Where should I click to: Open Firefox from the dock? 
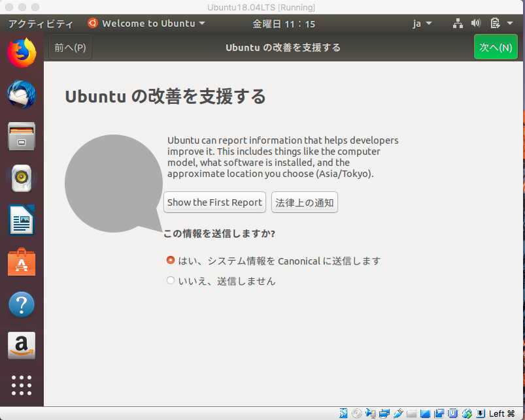tap(22, 53)
